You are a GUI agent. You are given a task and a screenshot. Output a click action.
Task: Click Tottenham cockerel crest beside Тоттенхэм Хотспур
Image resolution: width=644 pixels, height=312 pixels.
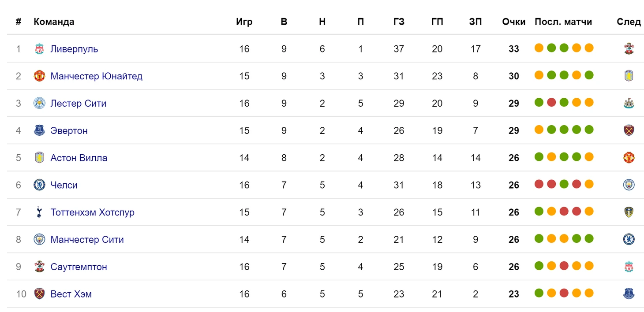tap(40, 212)
